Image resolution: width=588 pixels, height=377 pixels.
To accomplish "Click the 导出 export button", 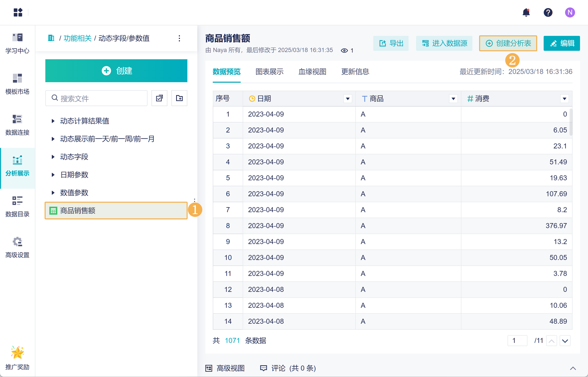I will point(391,43).
